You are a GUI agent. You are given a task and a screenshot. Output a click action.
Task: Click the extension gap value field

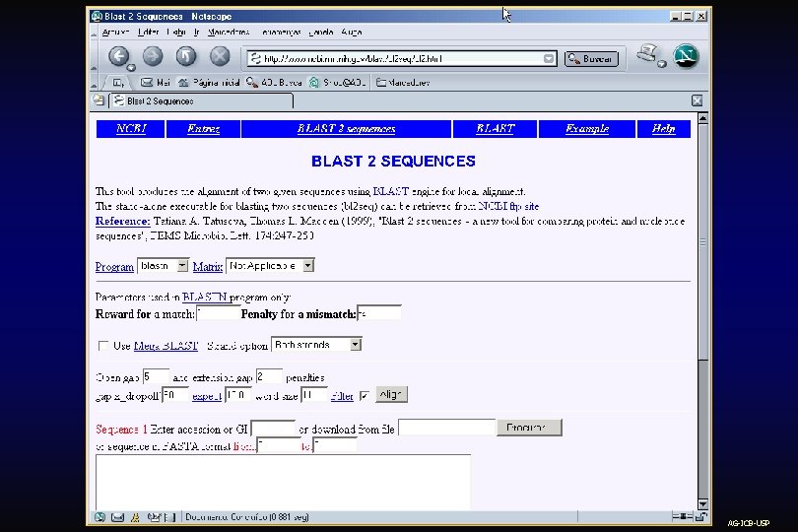[x=269, y=376]
